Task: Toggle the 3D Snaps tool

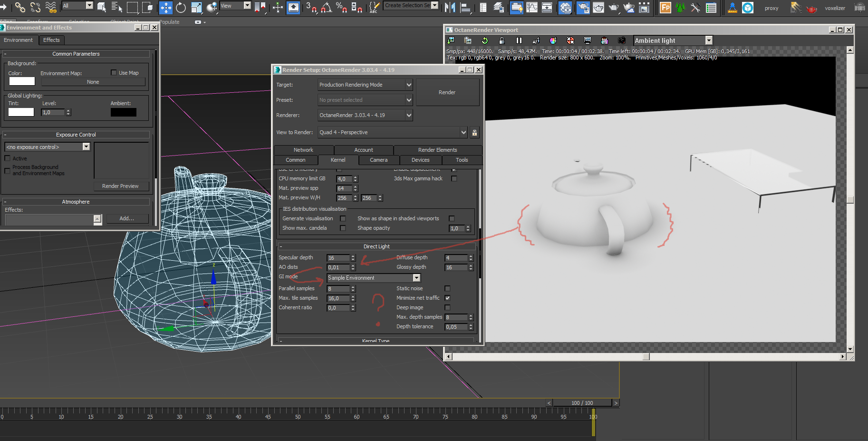Action: point(312,7)
